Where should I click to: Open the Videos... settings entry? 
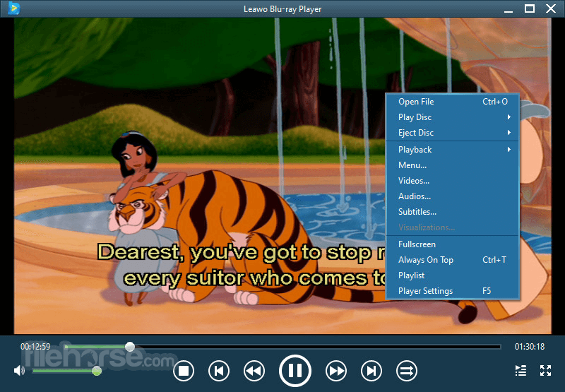(453, 181)
